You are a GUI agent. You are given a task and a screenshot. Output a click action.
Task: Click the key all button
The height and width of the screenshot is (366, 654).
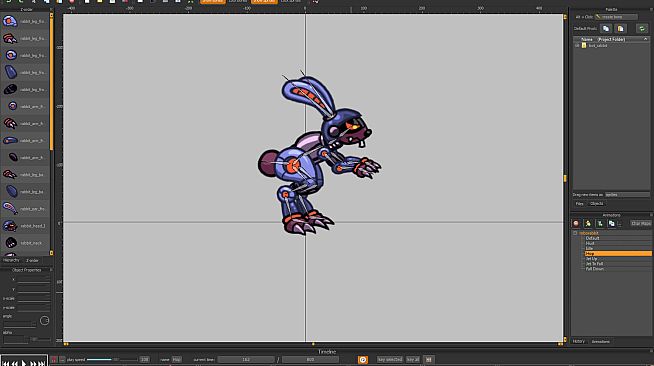413,359
